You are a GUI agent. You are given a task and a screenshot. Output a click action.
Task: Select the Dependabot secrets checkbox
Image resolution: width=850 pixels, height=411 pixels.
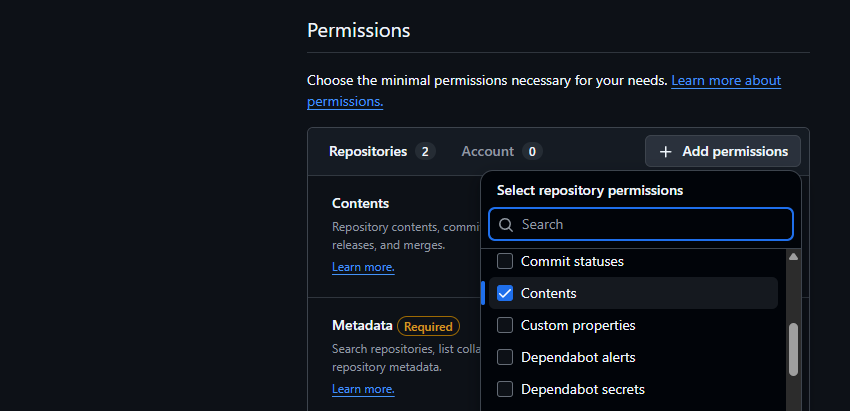pos(505,389)
